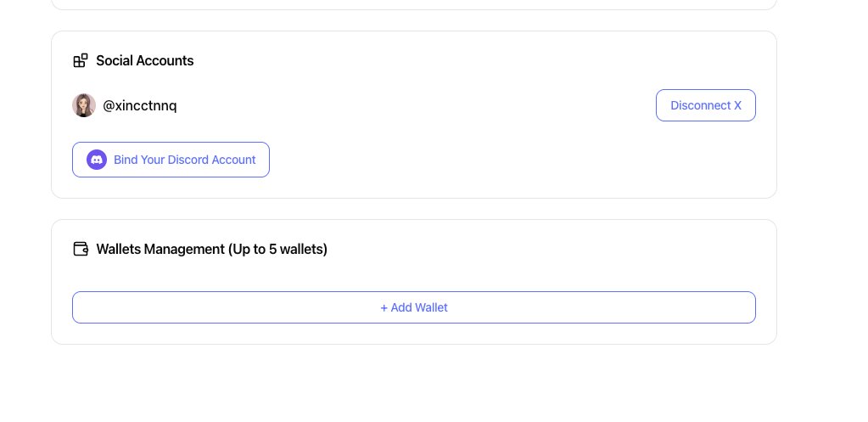Select the @xincctnnq username text
Screen dimensions: 868x422
[140, 106]
